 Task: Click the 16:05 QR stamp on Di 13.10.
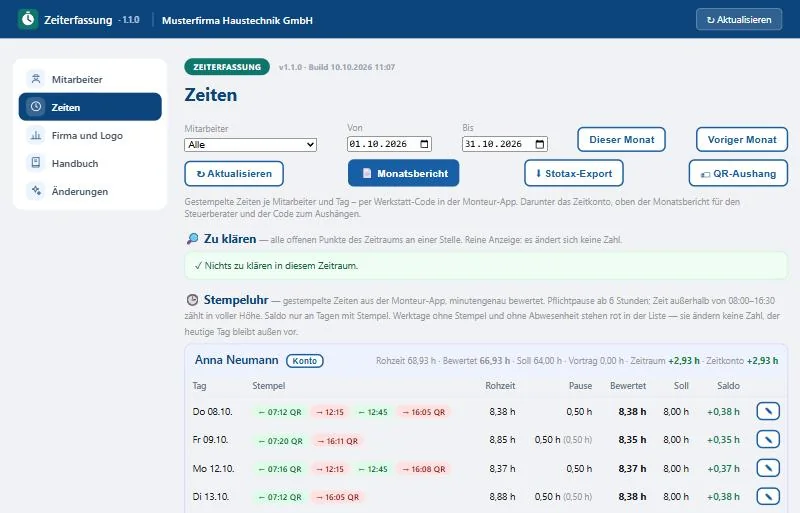coord(337,497)
